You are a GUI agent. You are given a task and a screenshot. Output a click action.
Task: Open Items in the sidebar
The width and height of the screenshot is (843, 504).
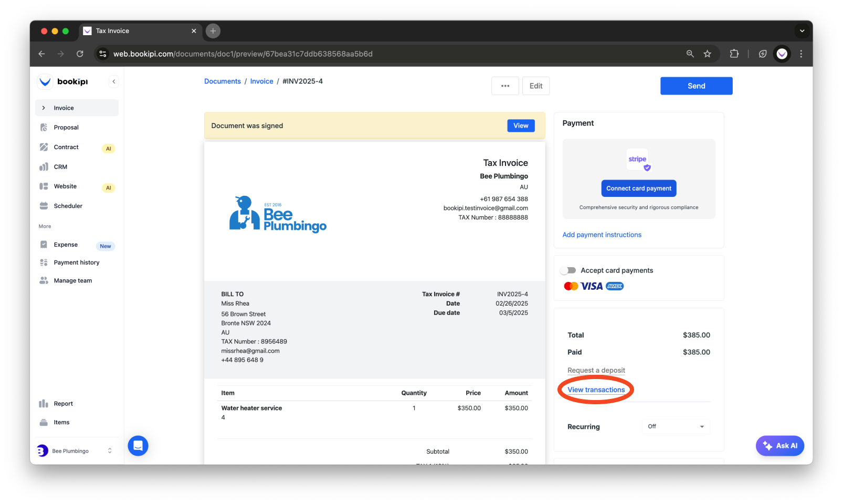61,422
